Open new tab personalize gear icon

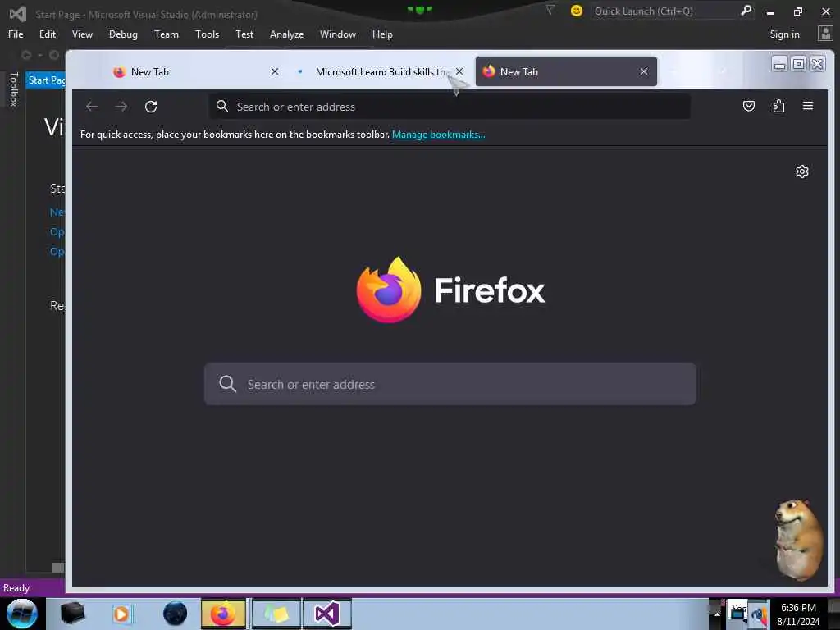point(802,171)
